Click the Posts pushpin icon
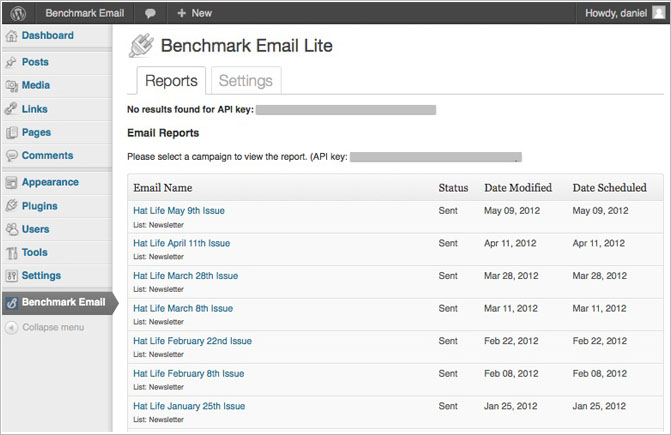The height and width of the screenshot is (435, 671). pos(11,62)
